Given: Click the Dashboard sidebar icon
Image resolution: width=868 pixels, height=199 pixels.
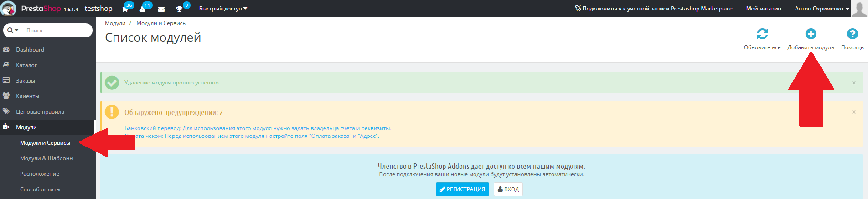Looking at the screenshot, I should [x=6, y=49].
